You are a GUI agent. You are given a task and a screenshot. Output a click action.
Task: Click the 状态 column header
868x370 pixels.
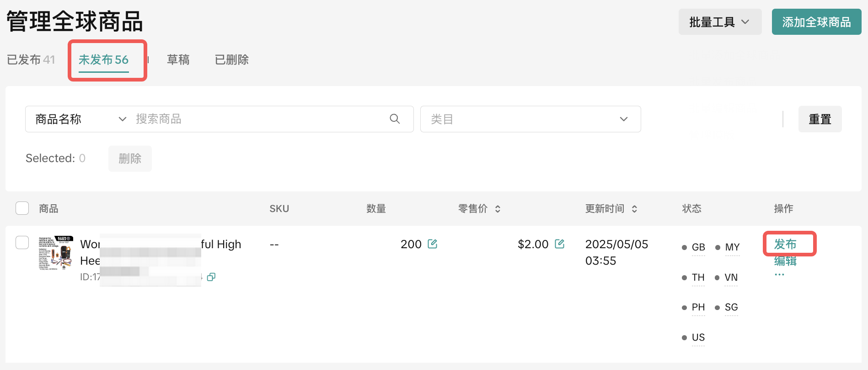(x=692, y=209)
